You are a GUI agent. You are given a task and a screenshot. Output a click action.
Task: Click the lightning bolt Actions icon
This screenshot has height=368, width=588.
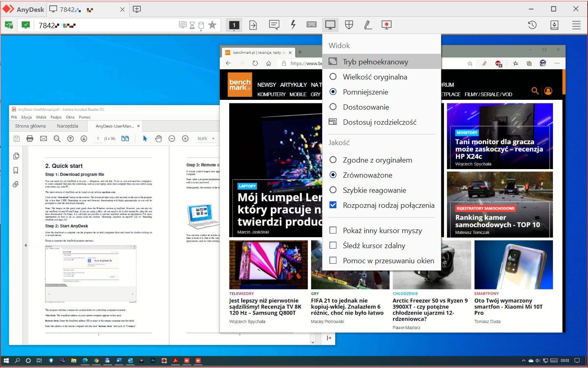[x=293, y=25]
